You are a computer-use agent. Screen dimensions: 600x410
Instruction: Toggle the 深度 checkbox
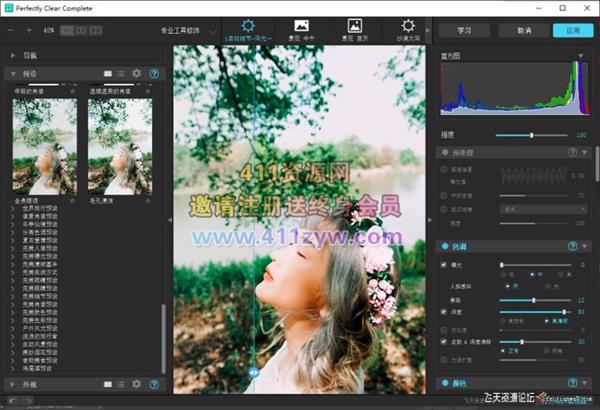(x=444, y=311)
